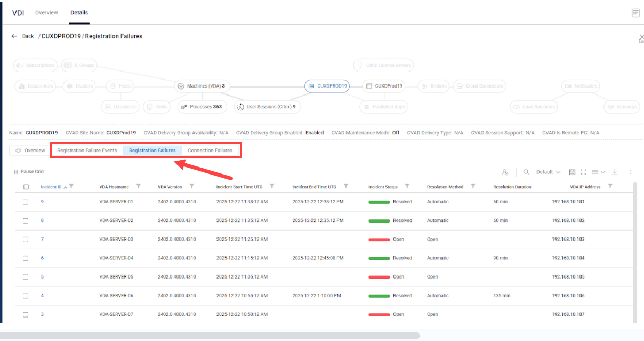Select the Processes 363 node in topology map
Viewport: 644px width, 341px height.
click(202, 106)
